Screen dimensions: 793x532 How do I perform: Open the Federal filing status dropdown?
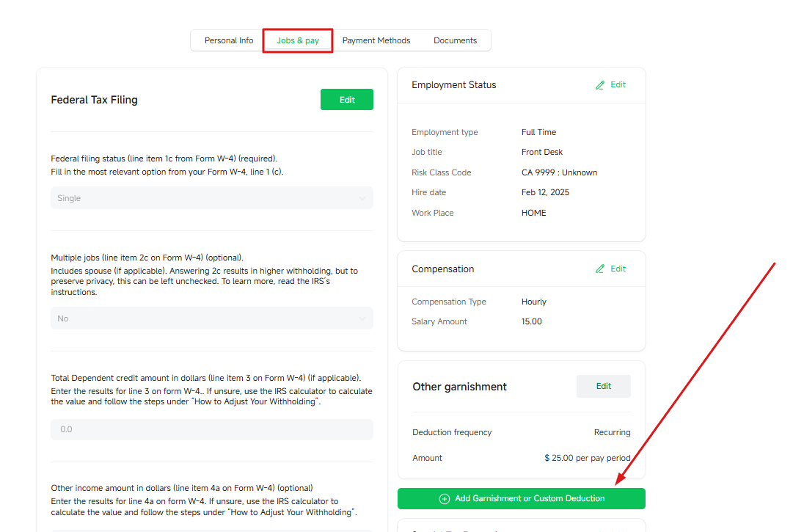point(211,198)
